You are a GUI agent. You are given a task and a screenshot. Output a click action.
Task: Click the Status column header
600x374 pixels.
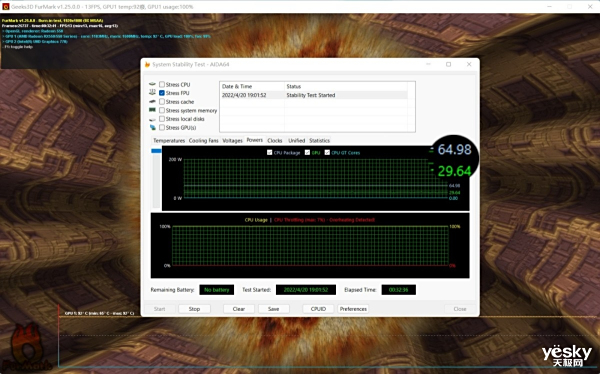tap(346, 87)
